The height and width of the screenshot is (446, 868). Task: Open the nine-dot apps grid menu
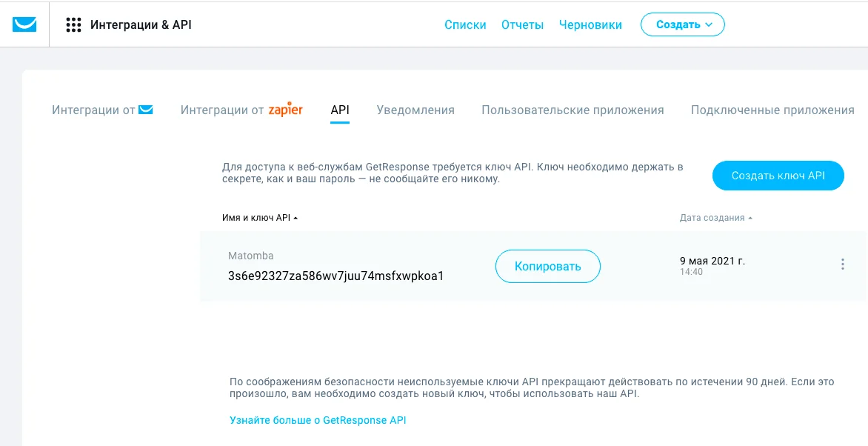(x=73, y=25)
